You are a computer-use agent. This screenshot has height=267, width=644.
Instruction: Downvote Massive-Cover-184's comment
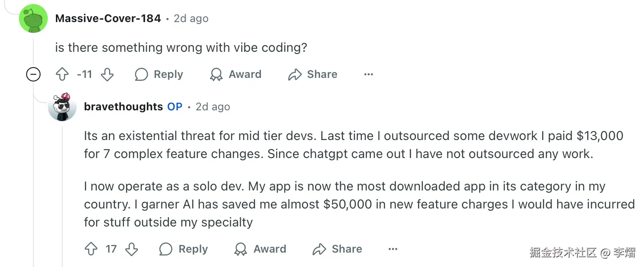click(x=107, y=74)
